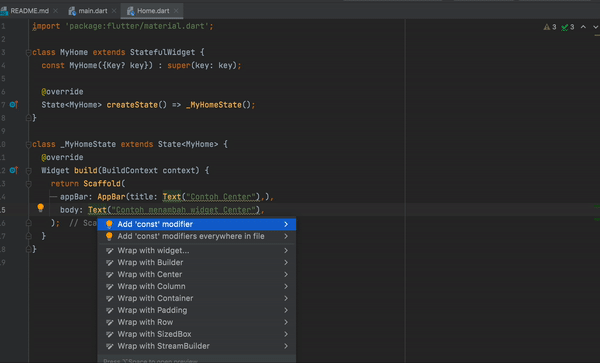
Task: Collapse the MyHome class fold marker
Action: [28, 52]
